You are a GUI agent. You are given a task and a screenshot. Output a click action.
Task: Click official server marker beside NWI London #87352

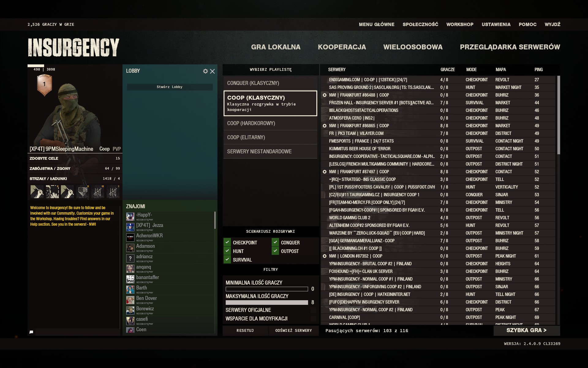[x=325, y=256]
